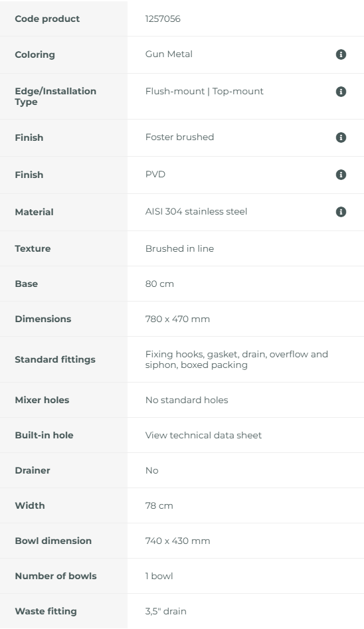The image size is (364, 629).
Task: Click the View technical data sheet text
Action: pyautogui.click(x=203, y=435)
